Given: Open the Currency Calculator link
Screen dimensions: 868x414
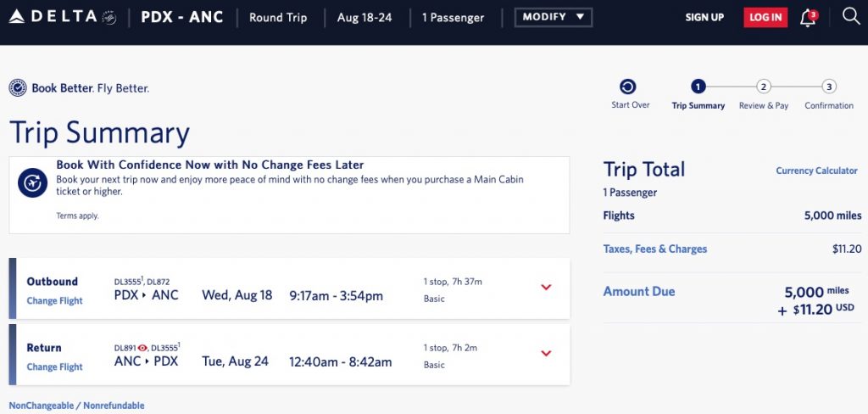Looking at the screenshot, I should 816,171.
